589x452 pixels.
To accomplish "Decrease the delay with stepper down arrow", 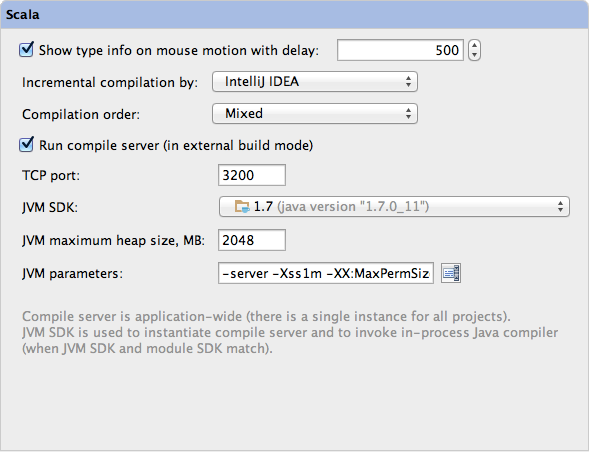I will pos(474,55).
